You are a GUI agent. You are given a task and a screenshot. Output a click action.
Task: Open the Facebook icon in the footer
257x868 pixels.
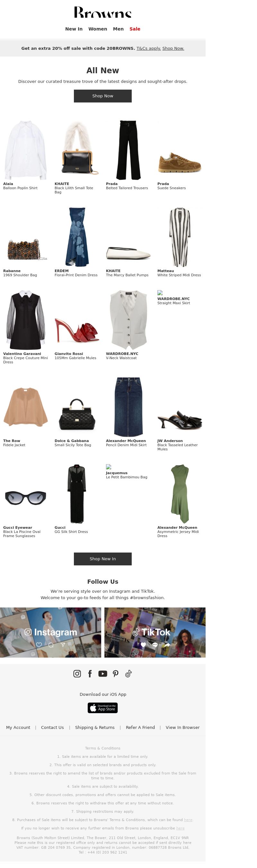(x=90, y=674)
